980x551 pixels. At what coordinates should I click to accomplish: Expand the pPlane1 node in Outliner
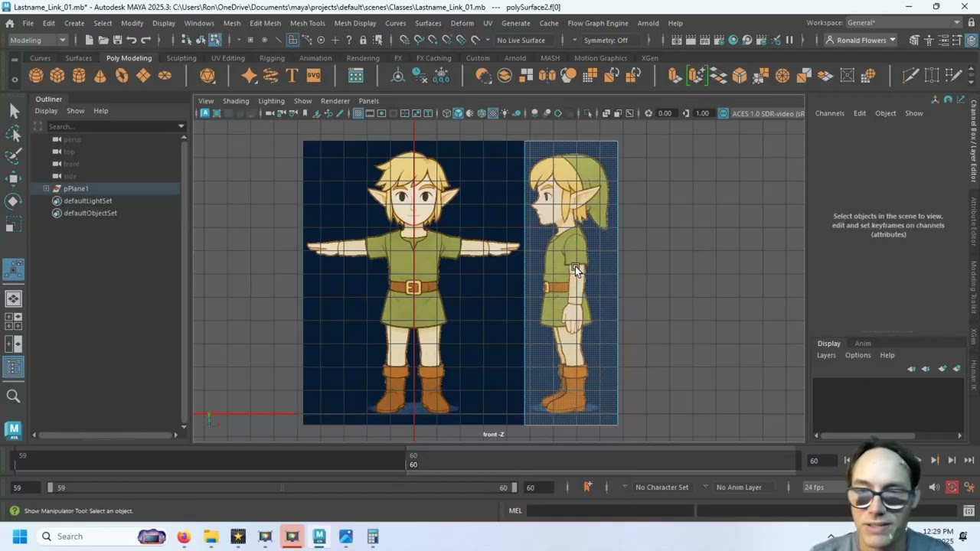coord(46,188)
